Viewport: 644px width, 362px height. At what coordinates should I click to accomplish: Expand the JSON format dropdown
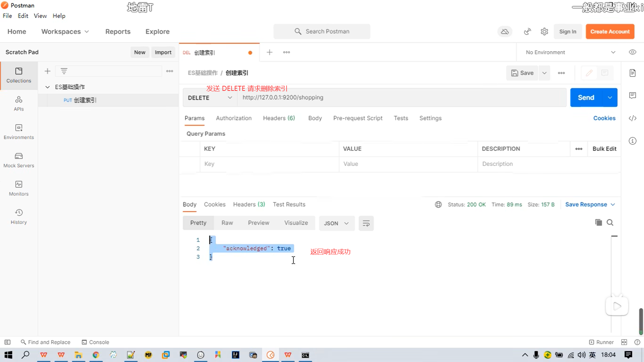pos(336,223)
